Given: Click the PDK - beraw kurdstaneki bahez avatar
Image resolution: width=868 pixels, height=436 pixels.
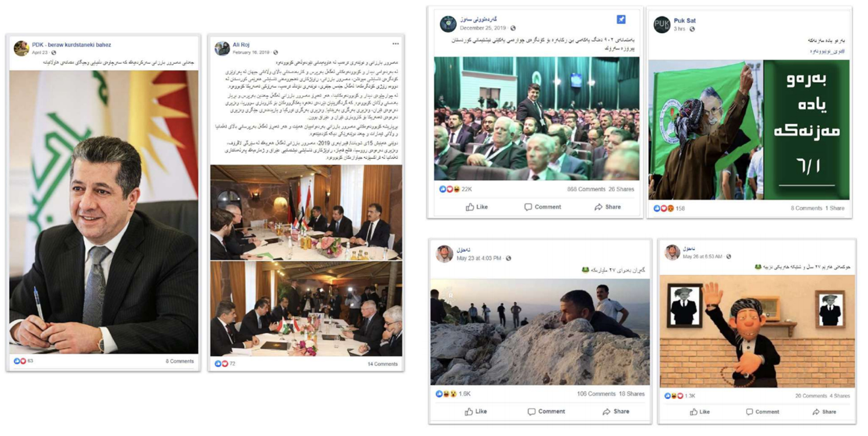Looking at the screenshot, I should point(21,48).
